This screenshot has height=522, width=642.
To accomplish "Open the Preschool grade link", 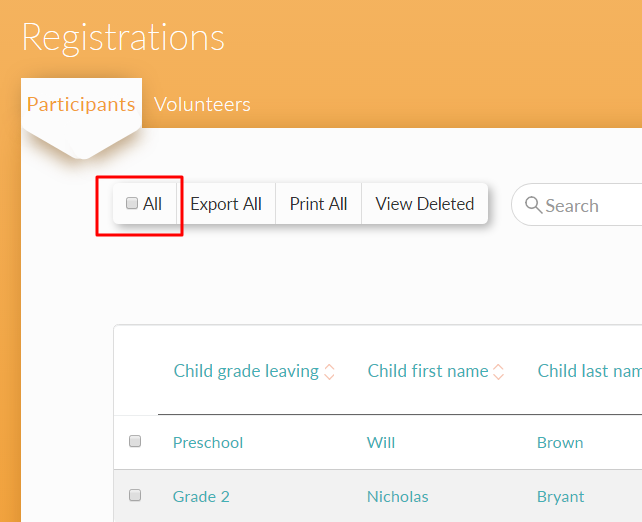I will click(x=208, y=442).
